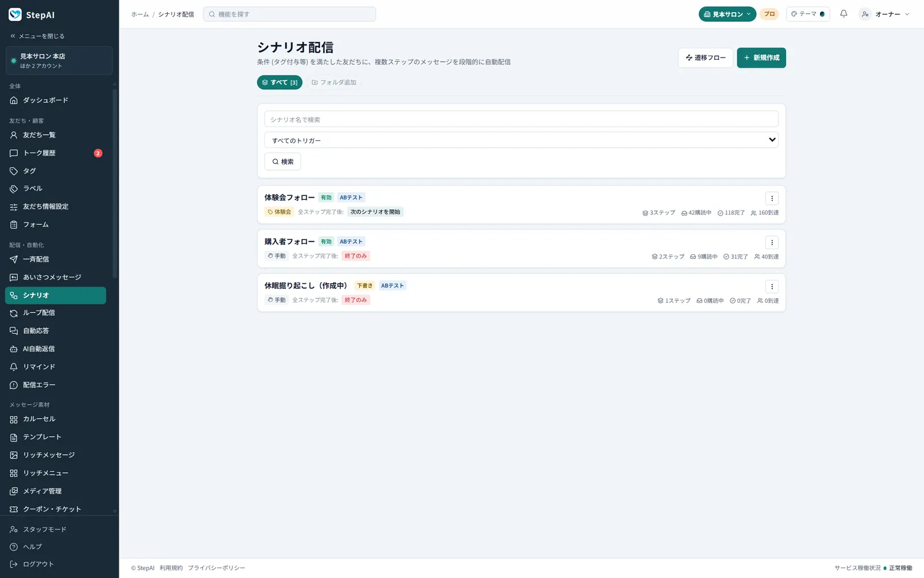Open the 見本サロン account dropdown

click(x=727, y=14)
